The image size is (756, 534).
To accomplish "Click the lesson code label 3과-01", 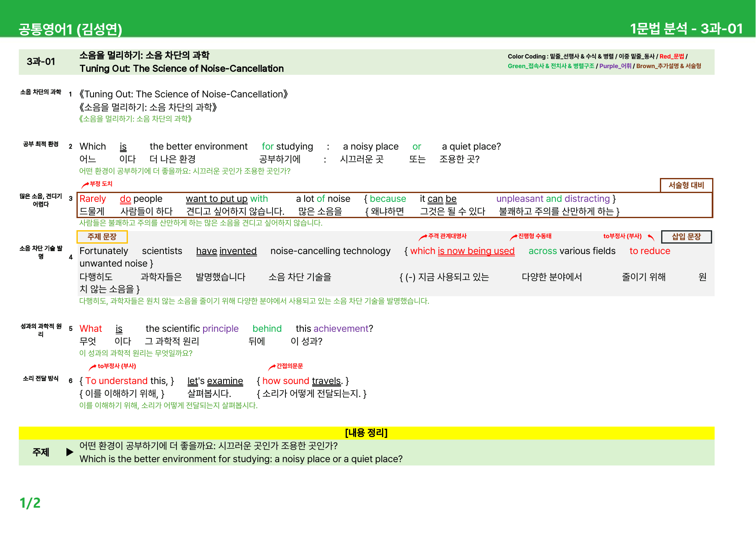I will point(41,62).
